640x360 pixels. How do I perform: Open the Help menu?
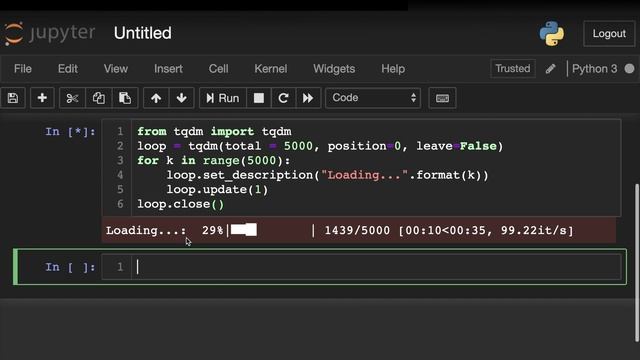point(393,69)
